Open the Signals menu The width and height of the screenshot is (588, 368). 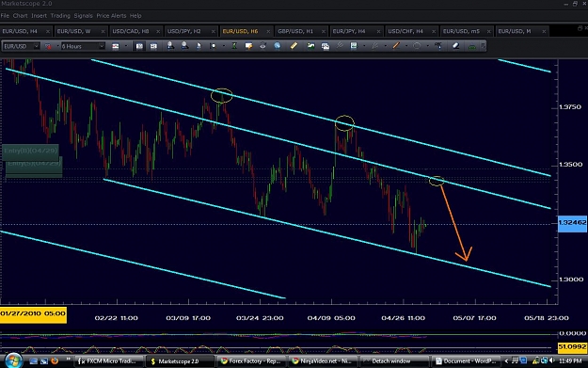click(x=83, y=16)
